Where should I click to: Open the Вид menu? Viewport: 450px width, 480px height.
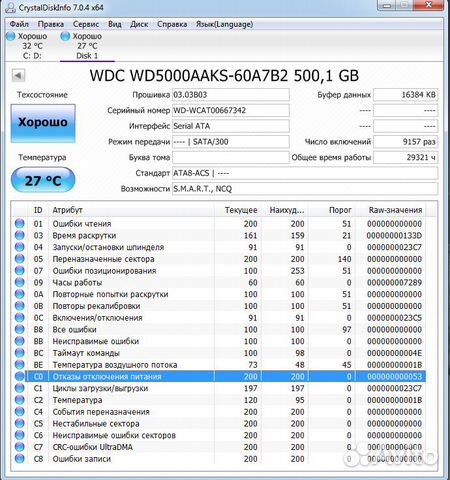tap(115, 24)
